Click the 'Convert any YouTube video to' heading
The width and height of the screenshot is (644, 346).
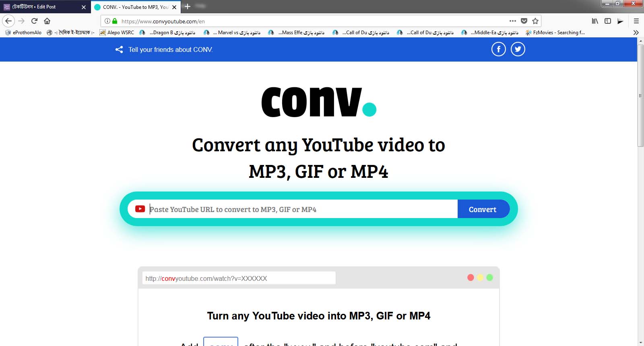tap(319, 145)
